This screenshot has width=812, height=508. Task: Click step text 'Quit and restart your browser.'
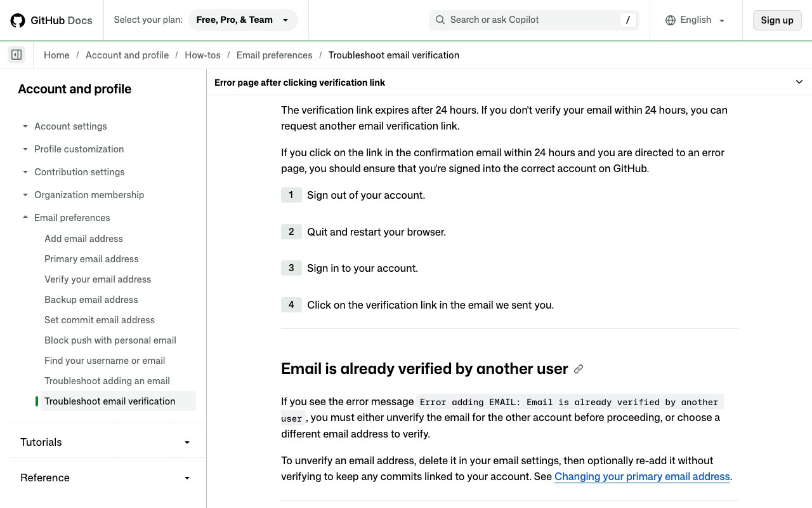pos(377,232)
